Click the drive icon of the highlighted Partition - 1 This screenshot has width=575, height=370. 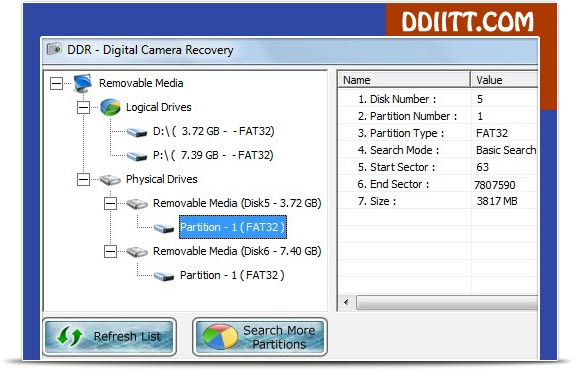[164, 228]
